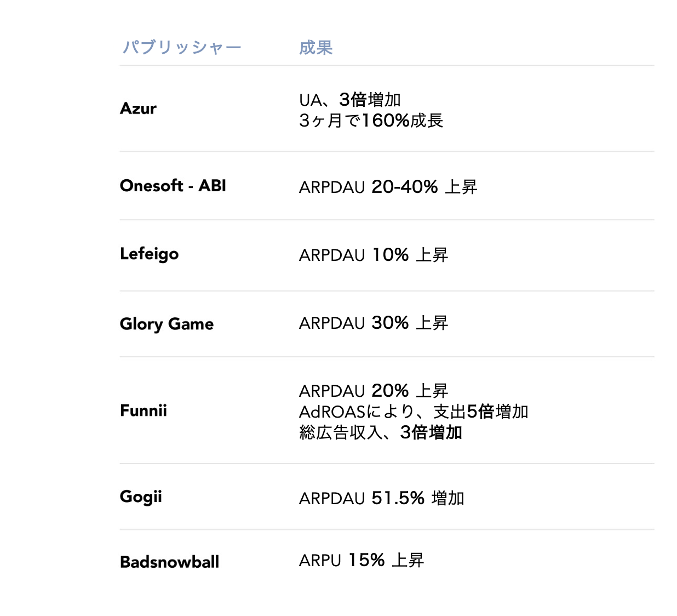Click the パブリッシャー column header

click(182, 48)
